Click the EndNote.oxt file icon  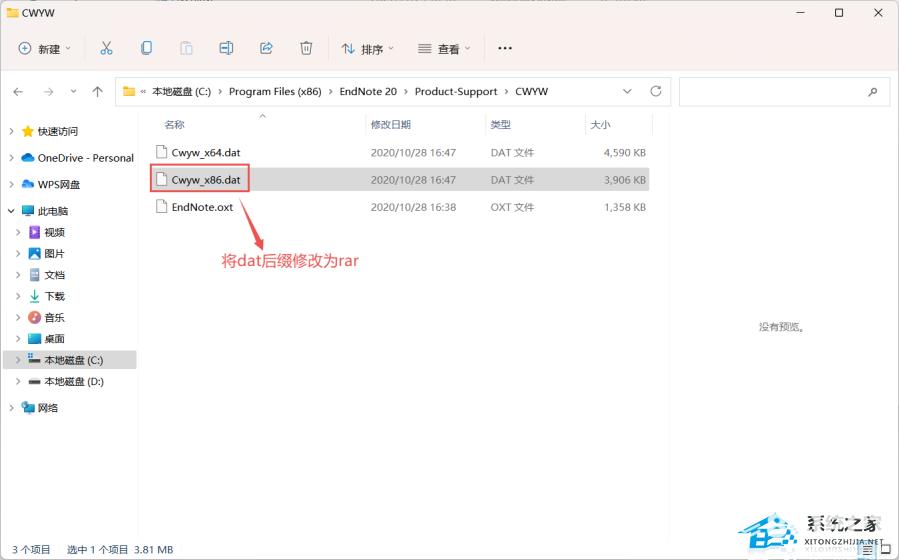pos(162,206)
